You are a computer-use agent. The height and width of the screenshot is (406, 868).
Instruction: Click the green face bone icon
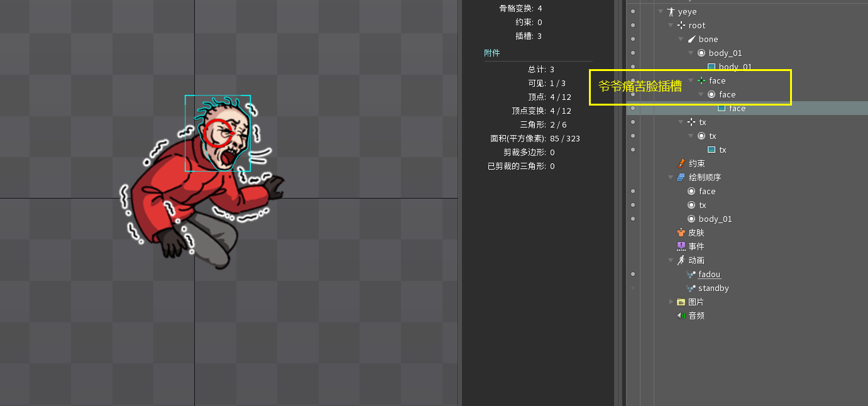[x=701, y=80]
